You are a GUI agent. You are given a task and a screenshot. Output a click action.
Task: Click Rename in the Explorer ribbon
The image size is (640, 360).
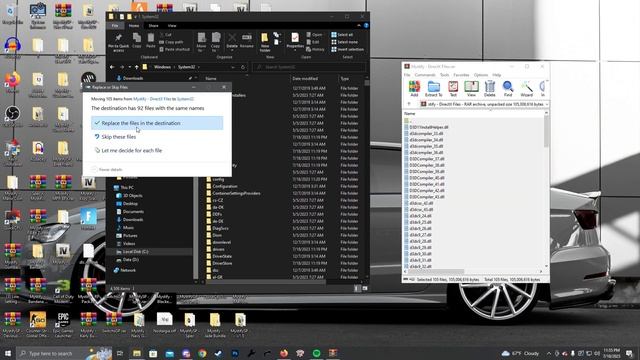(x=247, y=41)
